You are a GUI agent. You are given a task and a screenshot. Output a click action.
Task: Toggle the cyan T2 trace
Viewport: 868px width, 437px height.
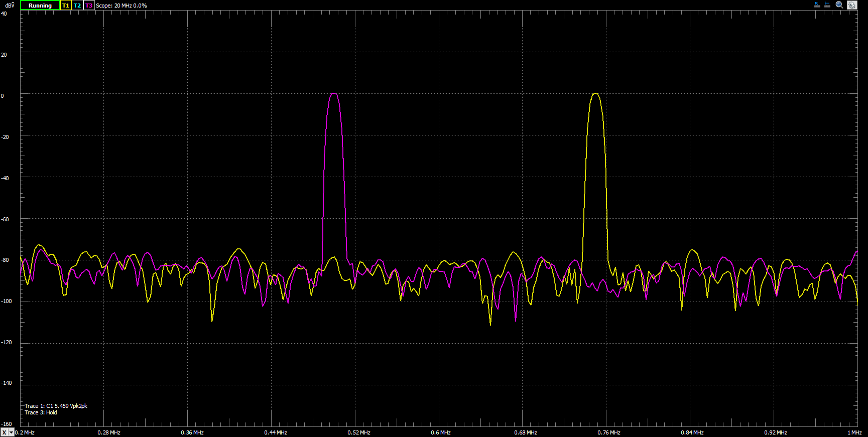[77, 6]
